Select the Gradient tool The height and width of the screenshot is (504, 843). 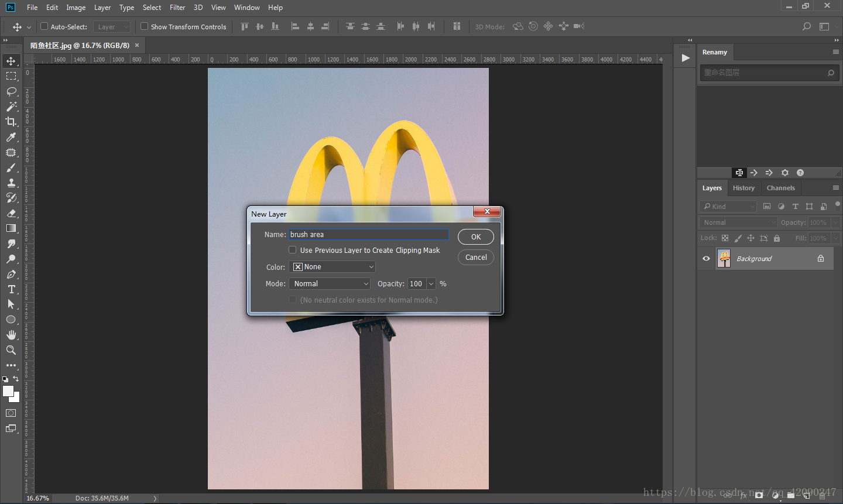[11, 228]
